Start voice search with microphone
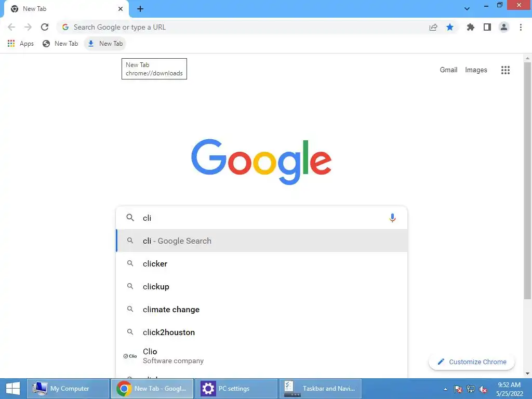This screenshot has height=399, width=532. pos(393,218)
